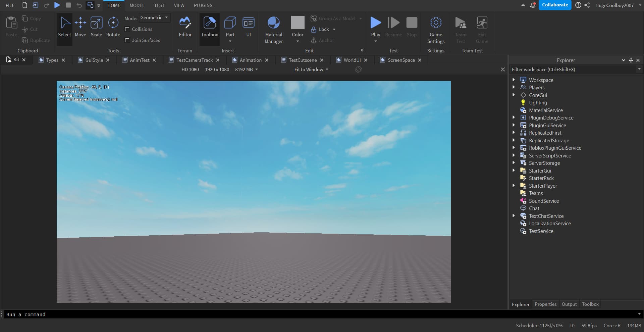Open the Toolbox

click(209, 27)
